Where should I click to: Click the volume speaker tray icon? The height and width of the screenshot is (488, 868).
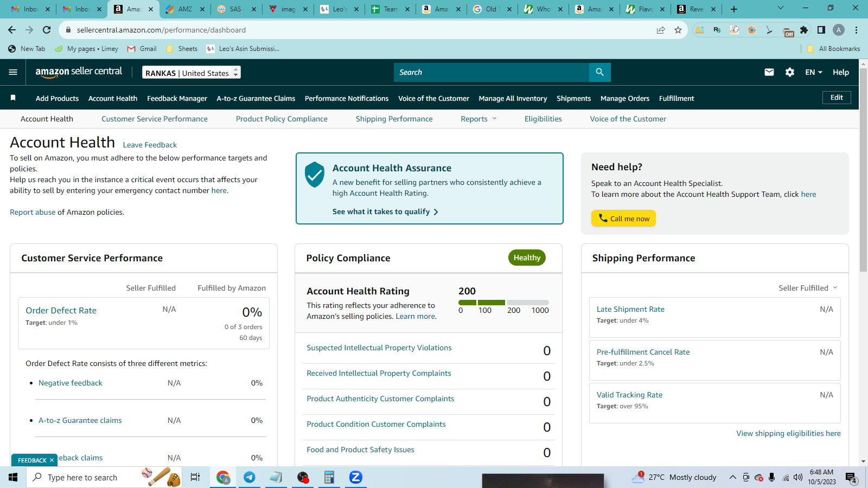(798, 477)
